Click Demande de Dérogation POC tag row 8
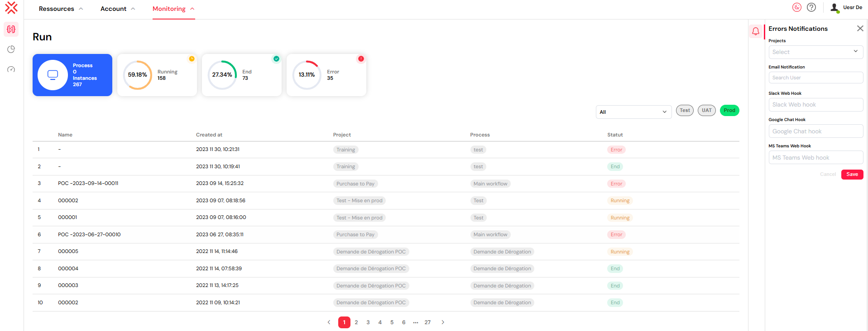This screenshot has width=868, height=331. (371, 268)
